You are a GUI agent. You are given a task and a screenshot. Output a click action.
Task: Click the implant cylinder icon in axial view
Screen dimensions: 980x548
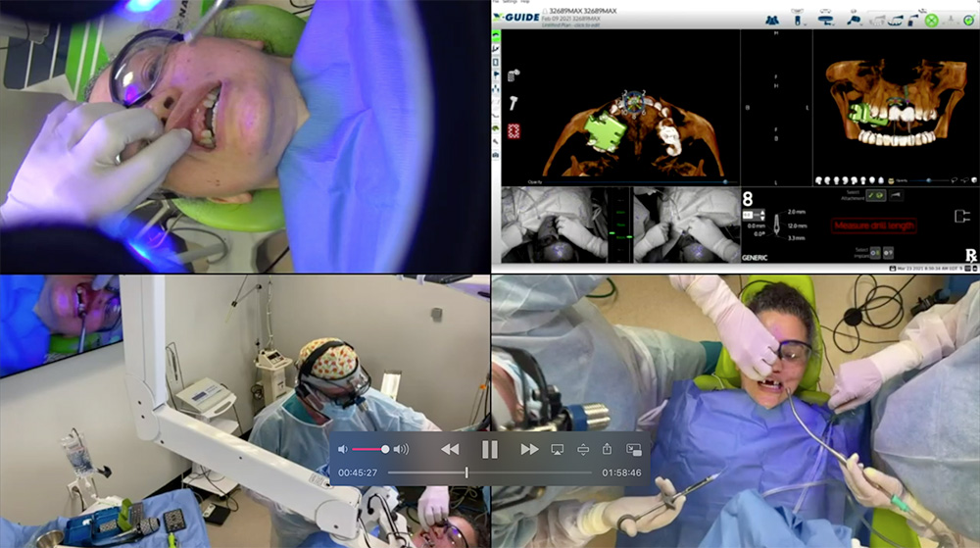(514, 76)
